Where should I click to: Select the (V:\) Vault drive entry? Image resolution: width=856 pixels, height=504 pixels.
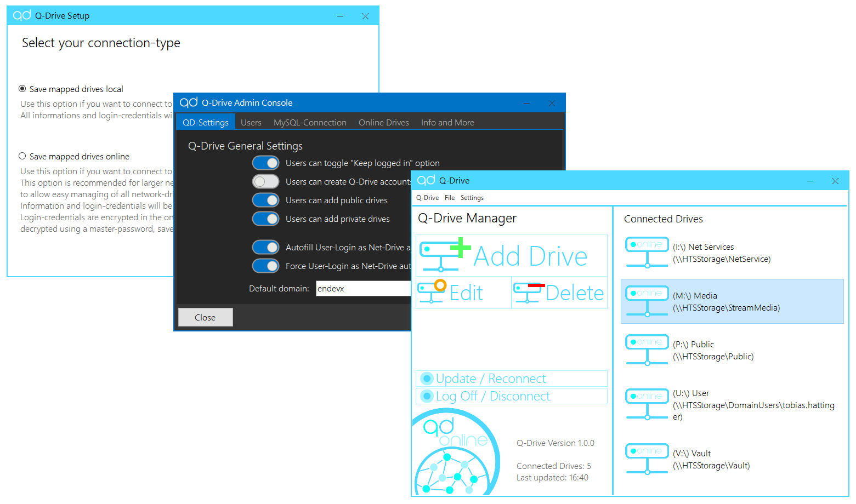(x=732, y=459)
